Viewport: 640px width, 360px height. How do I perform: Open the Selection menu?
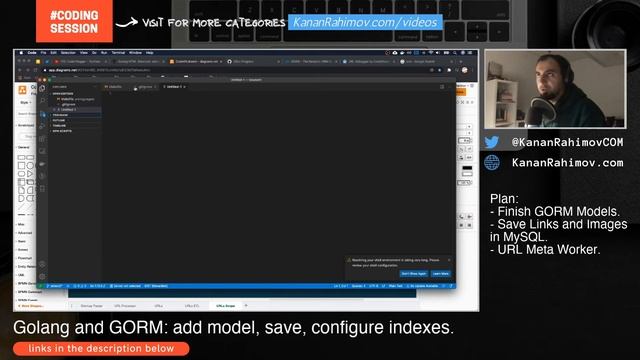pos(68,53)
